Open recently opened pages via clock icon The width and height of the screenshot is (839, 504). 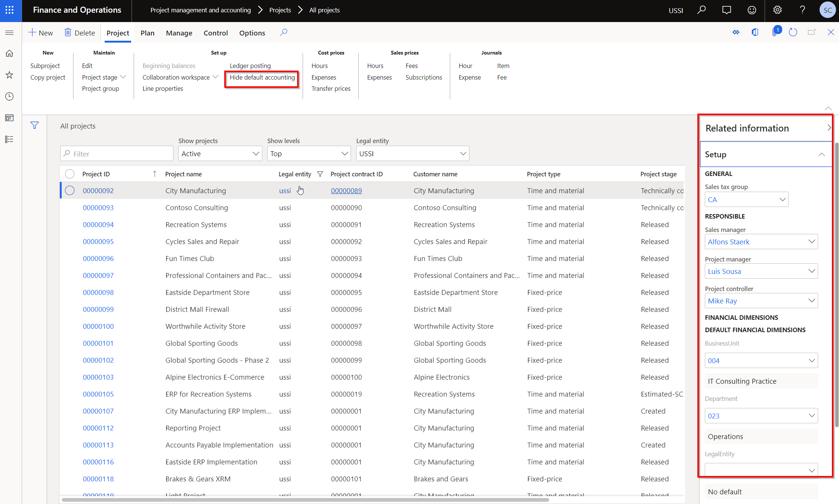9,96
